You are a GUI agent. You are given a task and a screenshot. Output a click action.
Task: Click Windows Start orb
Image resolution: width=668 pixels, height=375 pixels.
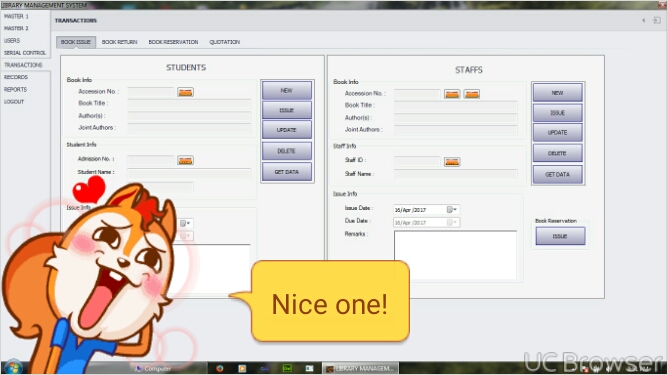13,367
